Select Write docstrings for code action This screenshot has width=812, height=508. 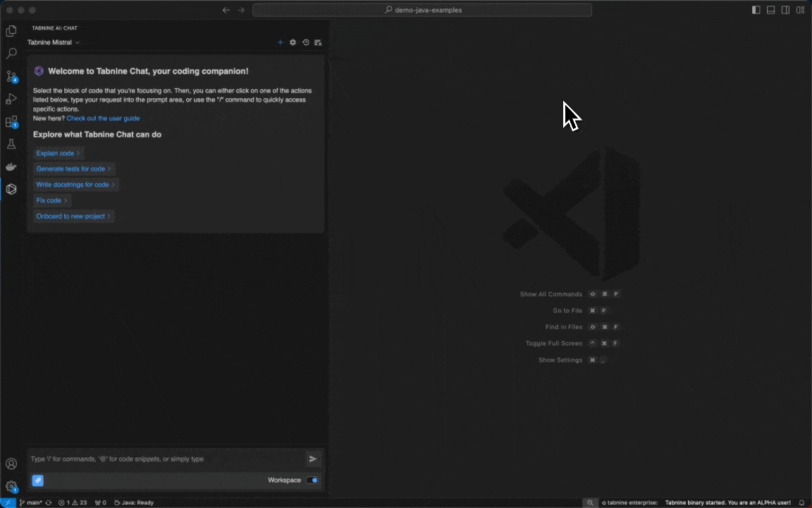pos(75,185)
